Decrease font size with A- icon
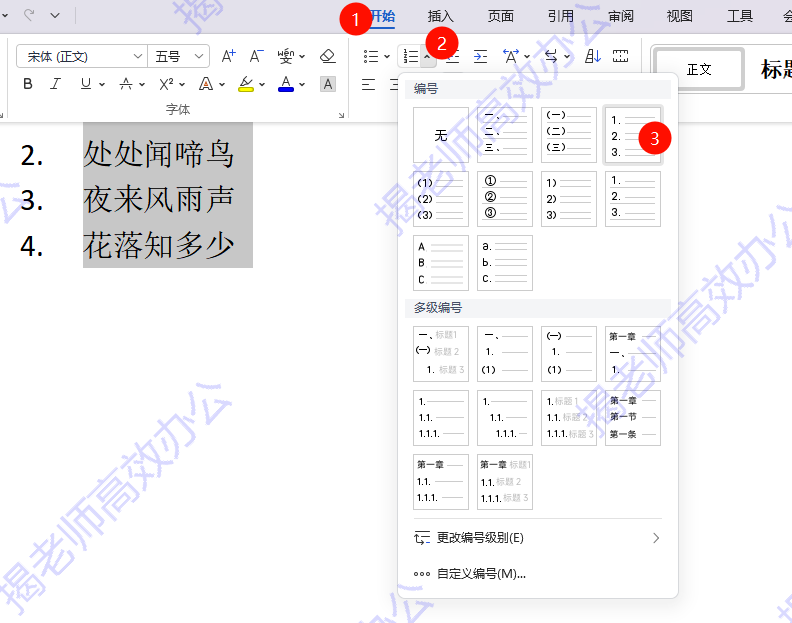 click(257, 56)
